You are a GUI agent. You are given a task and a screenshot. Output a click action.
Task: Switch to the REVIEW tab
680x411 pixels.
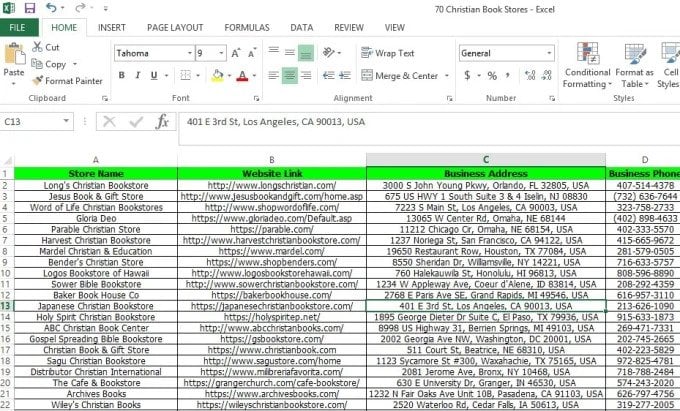(349, 27)
